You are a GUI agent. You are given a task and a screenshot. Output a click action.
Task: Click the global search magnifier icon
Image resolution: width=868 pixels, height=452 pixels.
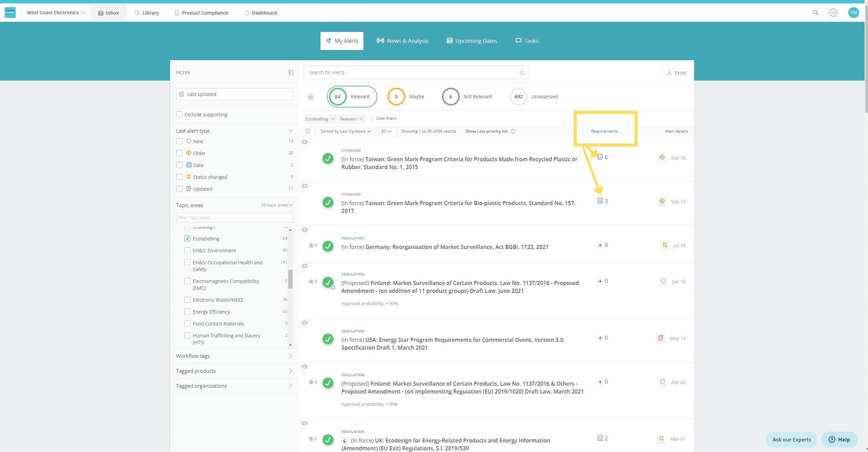coord(815,13)
